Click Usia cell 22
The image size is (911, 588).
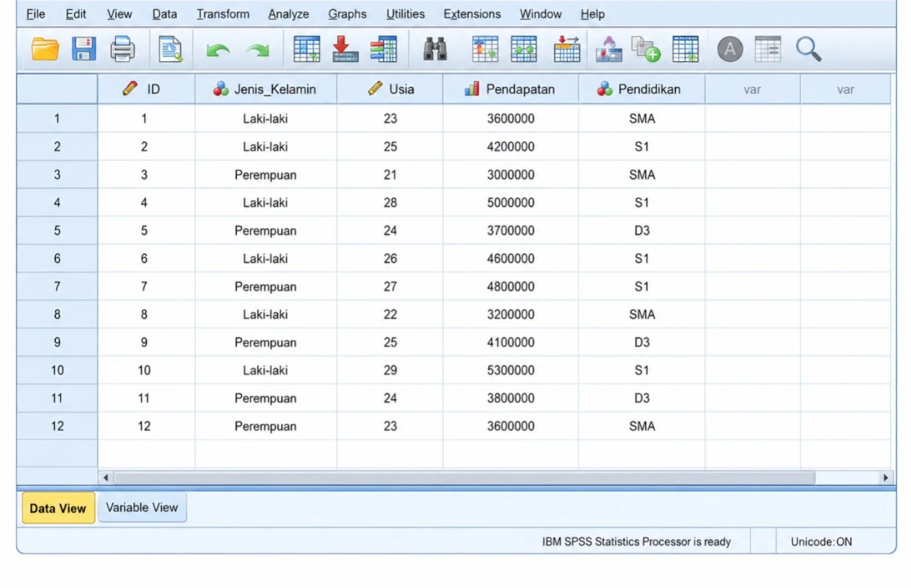pyautogui.click(x=390, y=314)
